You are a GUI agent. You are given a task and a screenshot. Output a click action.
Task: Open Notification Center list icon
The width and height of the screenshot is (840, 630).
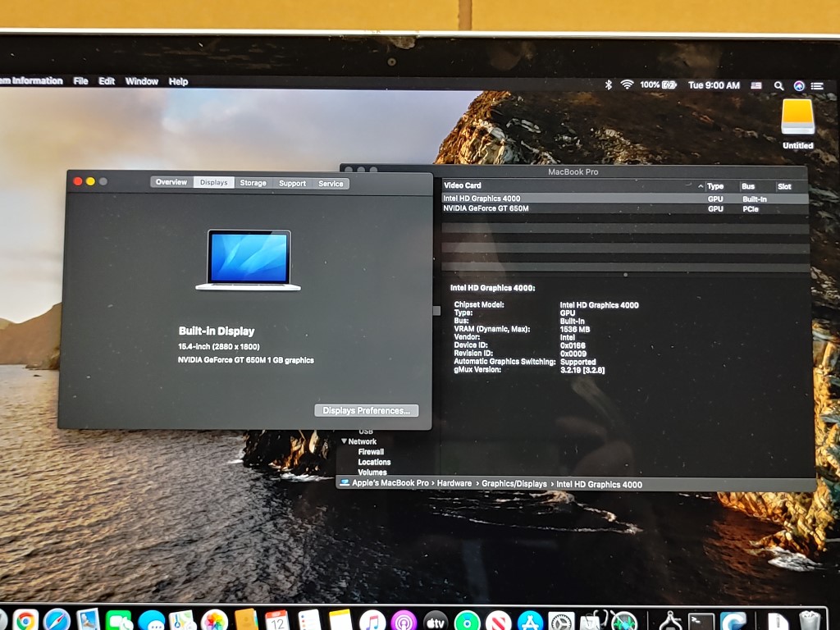point(817,85)
